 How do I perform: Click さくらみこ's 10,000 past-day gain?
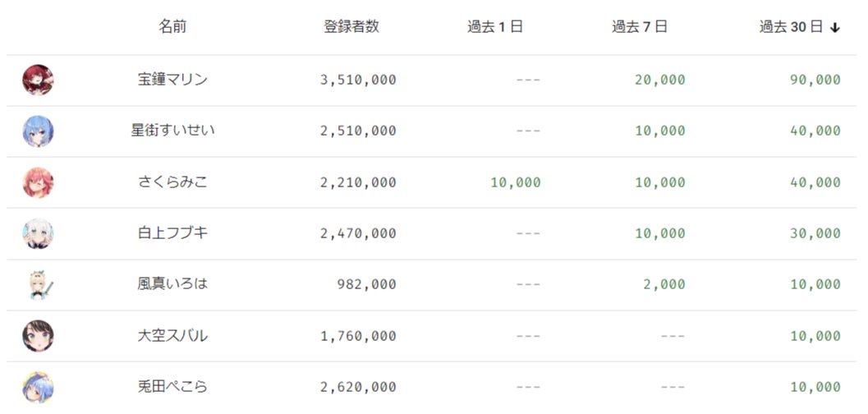(516, 182)
